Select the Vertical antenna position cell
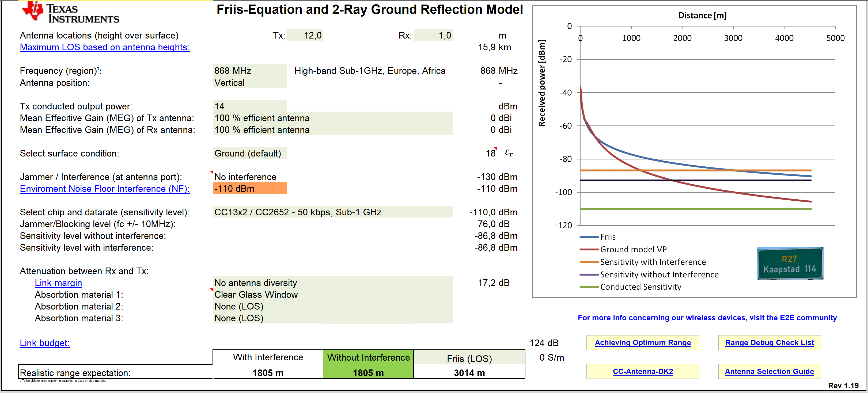This screenshot has width=868, height=393. click(250, 82)
